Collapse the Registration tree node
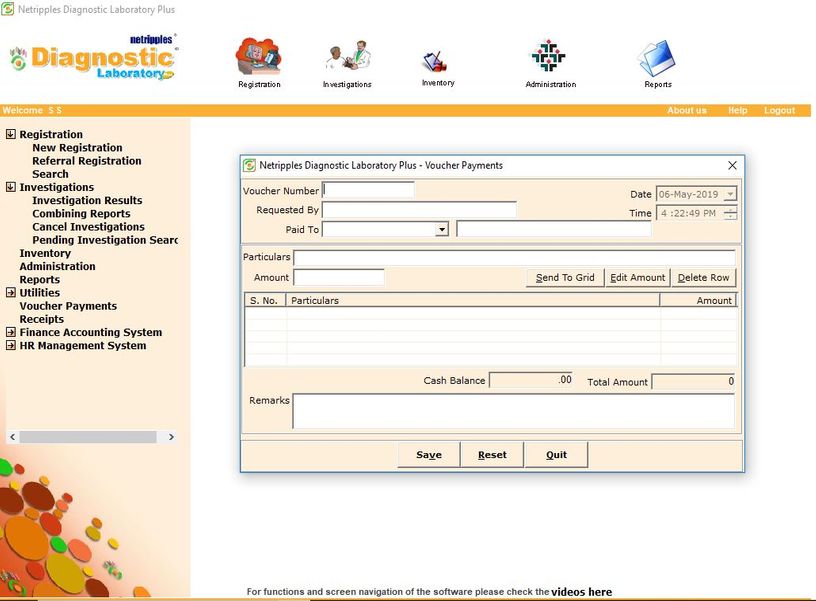Image resolution: width=816 pixels, height=601 pixels. click(11, 134)
